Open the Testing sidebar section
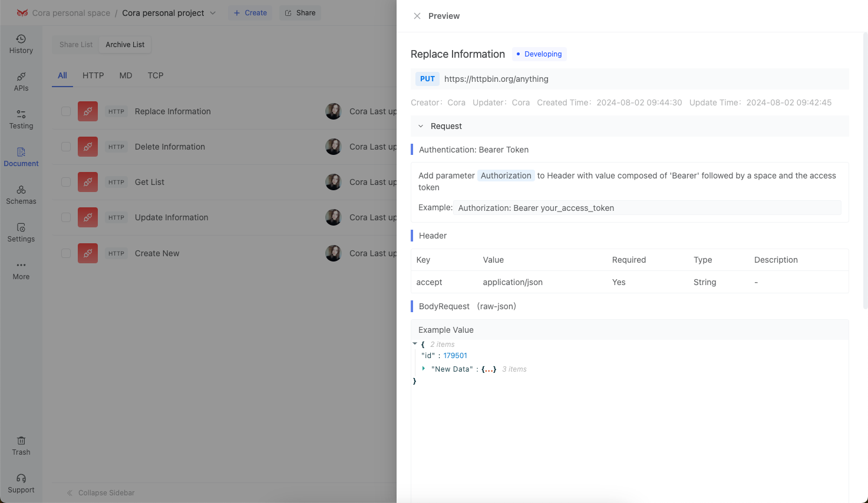 [x=21, y=120]
